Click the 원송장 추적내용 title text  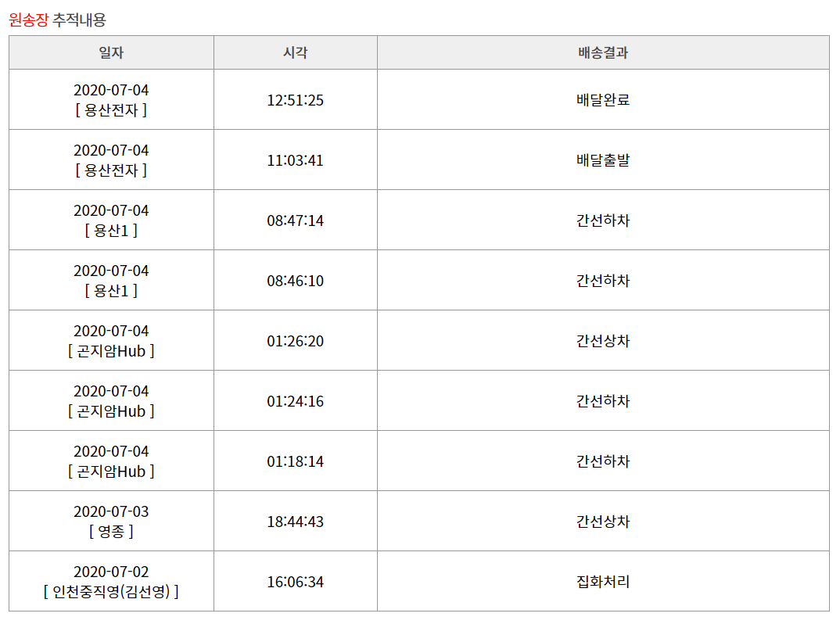pyautogui.click(x=57, y=20)
